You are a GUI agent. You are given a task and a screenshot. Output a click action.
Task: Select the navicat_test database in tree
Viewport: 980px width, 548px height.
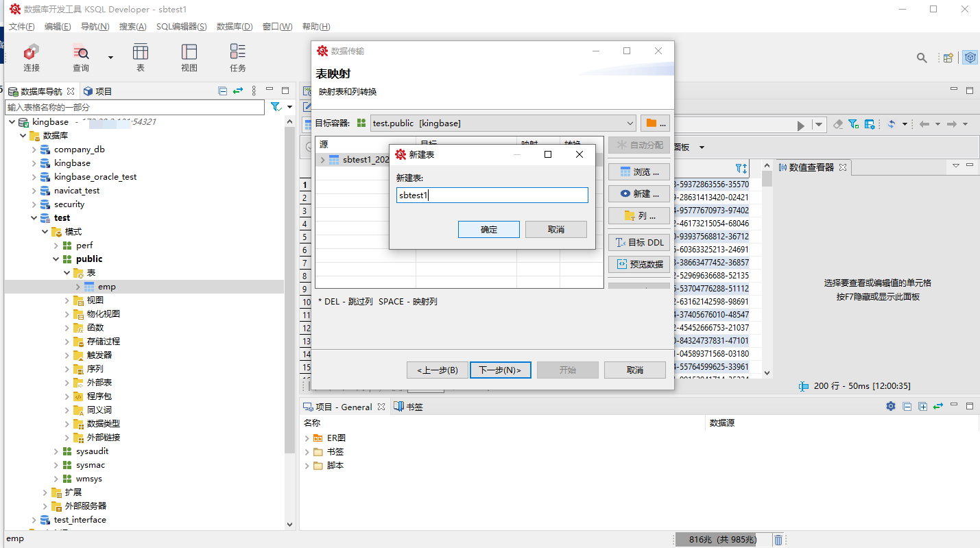click(x=77, y=191)
